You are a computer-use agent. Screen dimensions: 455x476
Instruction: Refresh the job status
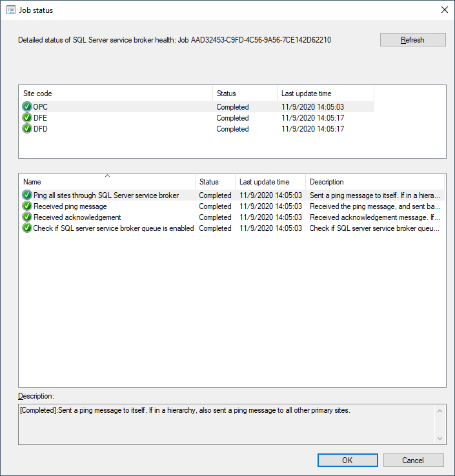click(413, 40)
